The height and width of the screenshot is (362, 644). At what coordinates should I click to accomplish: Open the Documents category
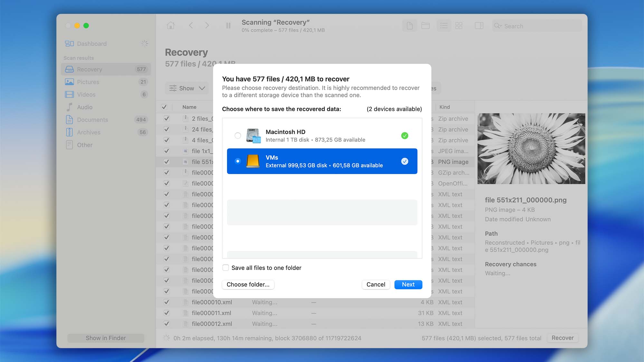point(106,119)
